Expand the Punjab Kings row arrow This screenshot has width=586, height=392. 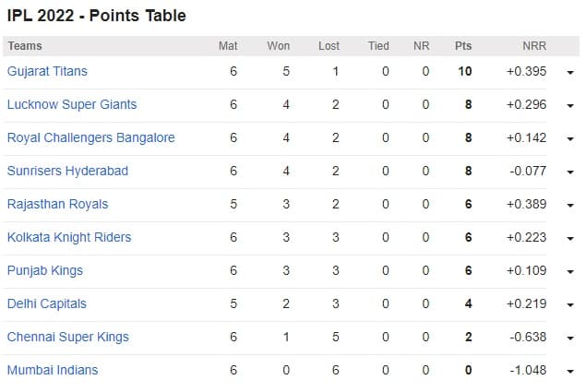click(x=570, y=272)
